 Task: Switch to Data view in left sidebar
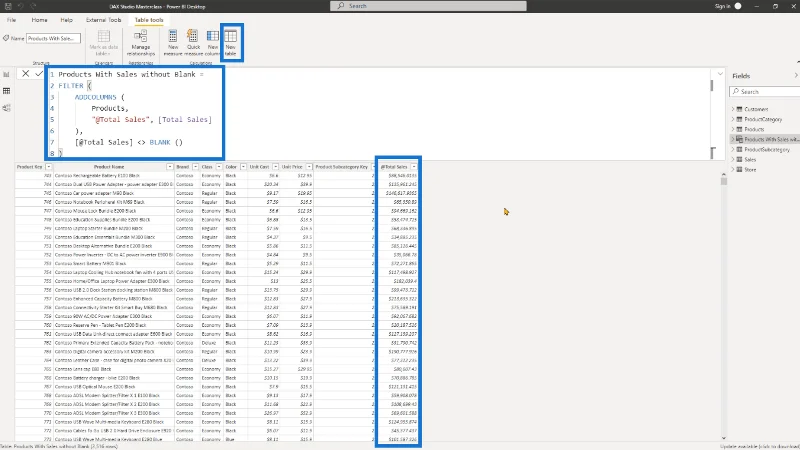click(x=7, y=91)
